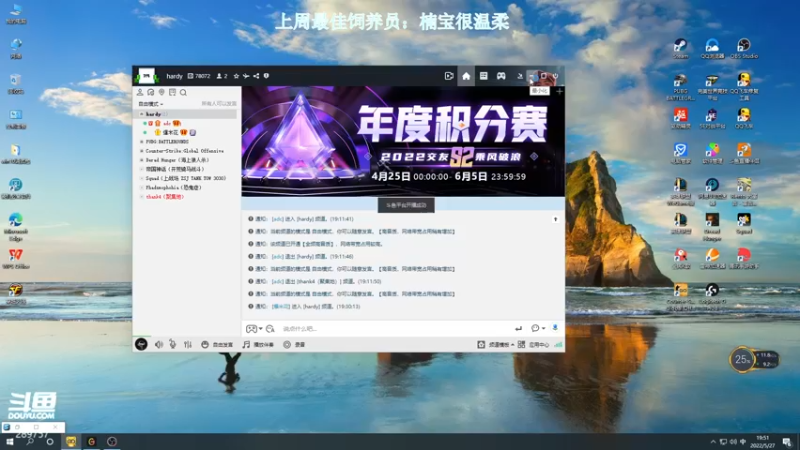This screenshot has width=800, height=450.
Task: Expand the Dread Hunger channel
Action: pos(142,160)
